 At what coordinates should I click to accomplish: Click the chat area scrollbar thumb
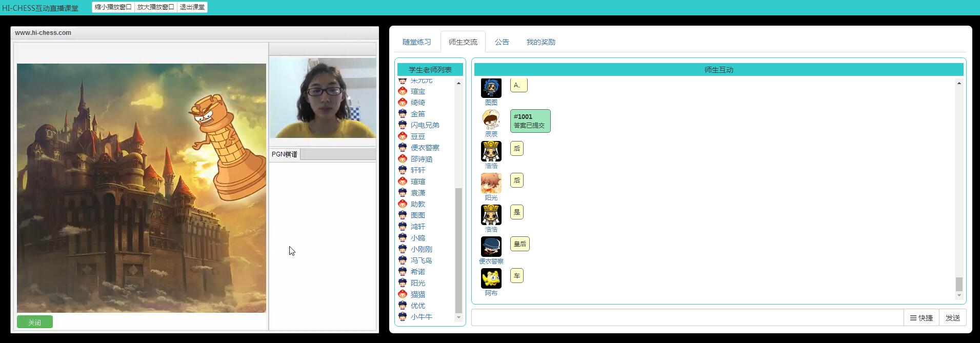(x=959, y=284)
